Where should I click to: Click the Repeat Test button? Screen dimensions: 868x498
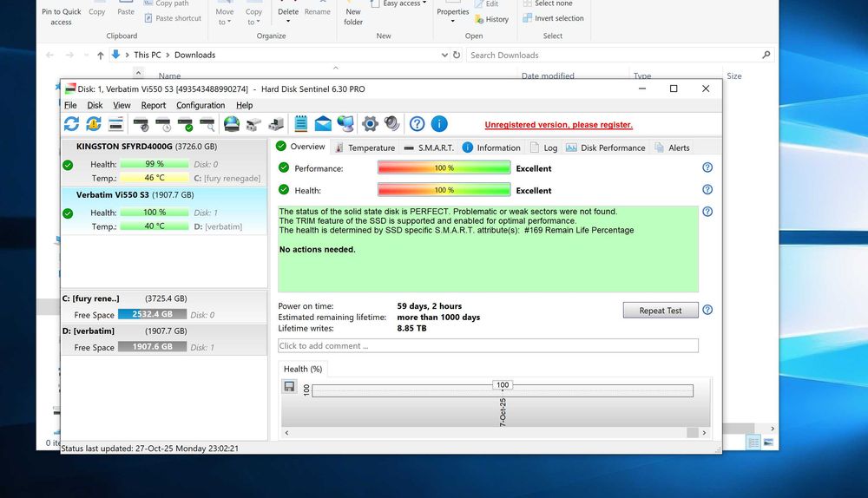[x=661, y=311]
